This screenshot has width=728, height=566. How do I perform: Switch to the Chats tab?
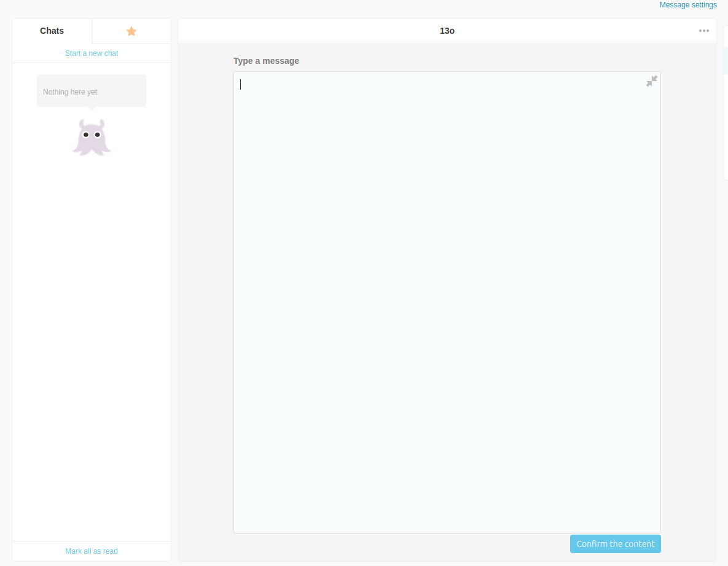(52, 31)
